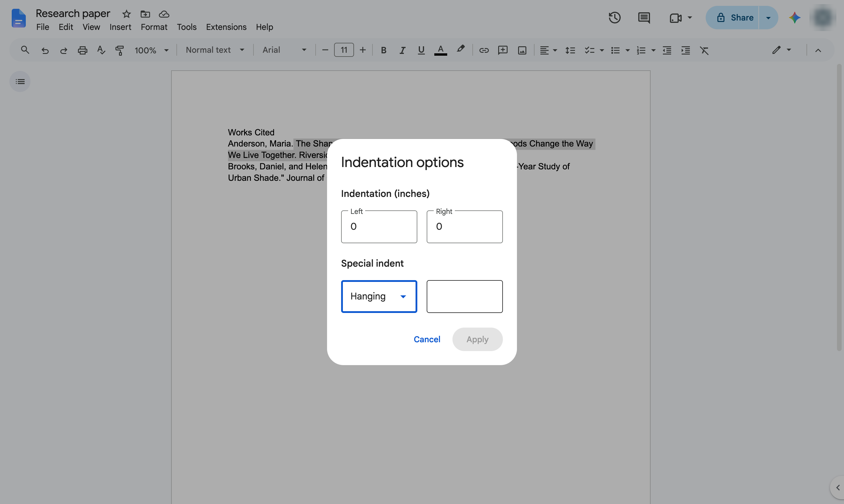
Task: Expand the checklist options arrow
Action: pos(602,50)
